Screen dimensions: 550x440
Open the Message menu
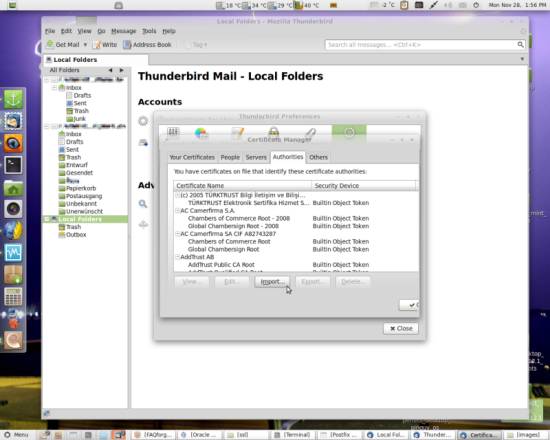coord(123,31)
